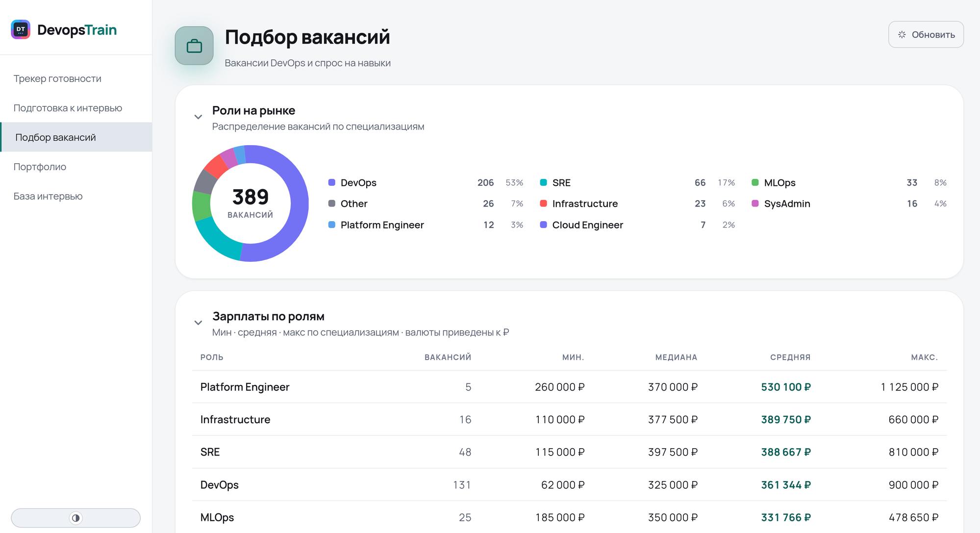Click the MLOps legend color swatch
The image size is (980, 533).
point(755,182)
